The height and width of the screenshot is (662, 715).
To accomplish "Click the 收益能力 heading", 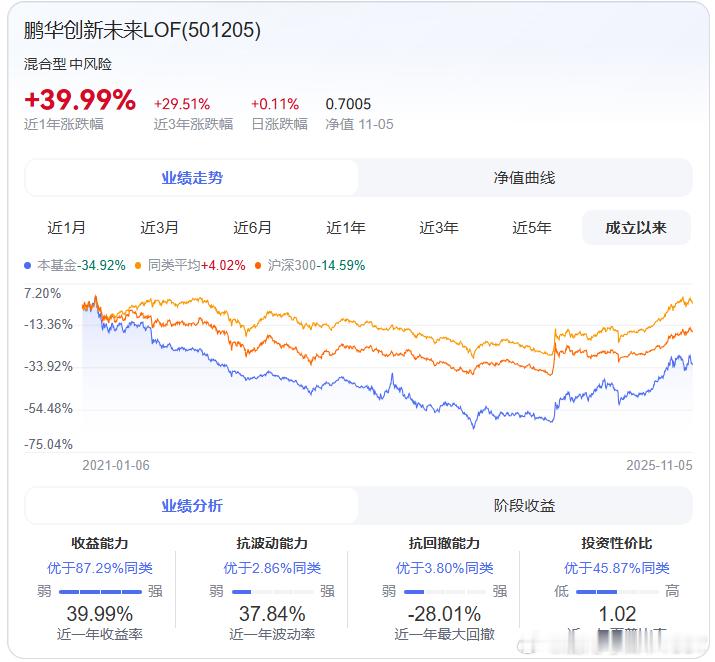I will 100,543.
